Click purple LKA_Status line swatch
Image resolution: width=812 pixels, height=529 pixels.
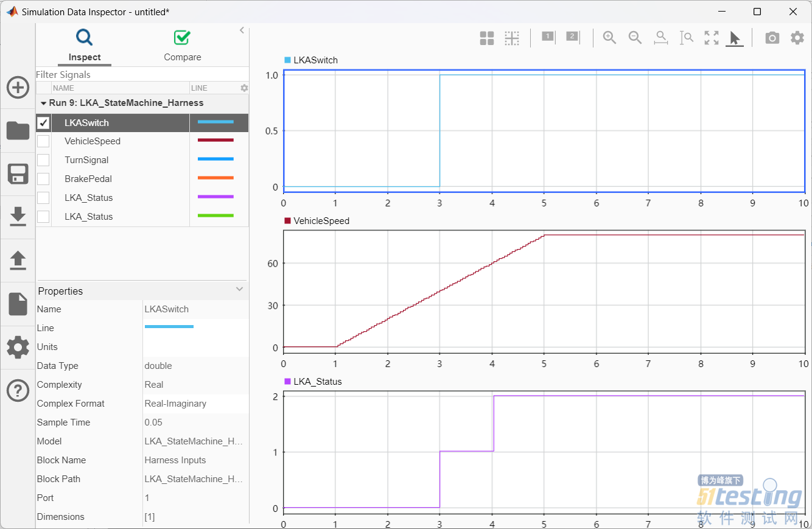click(215, 197)
